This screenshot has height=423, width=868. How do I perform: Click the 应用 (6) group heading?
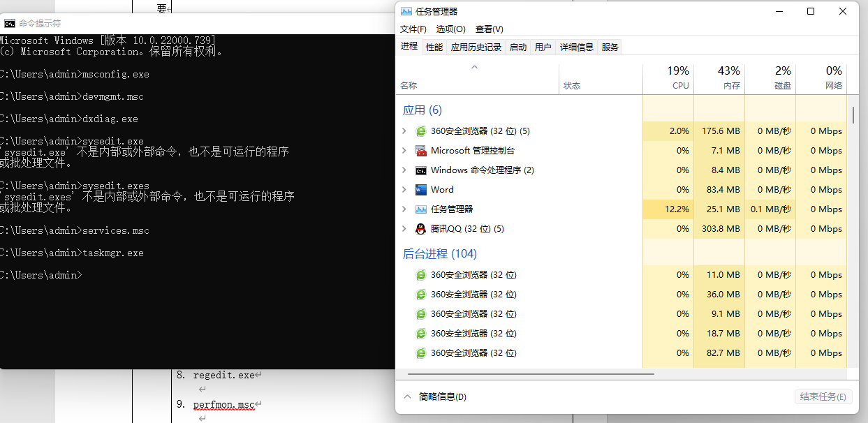pyautogui.click(x=422, y=110)
